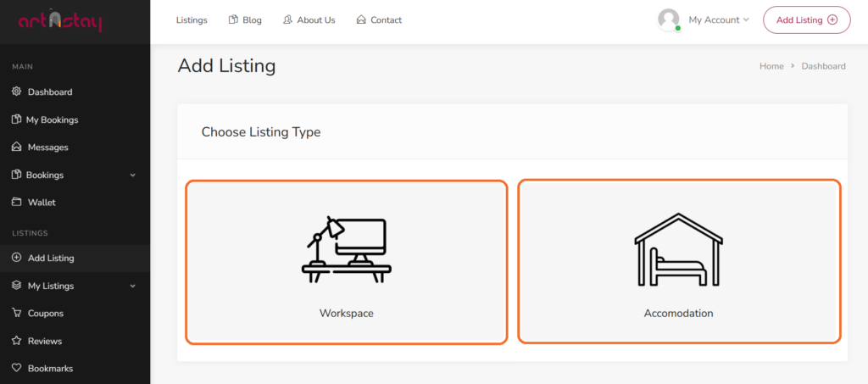The width and height of the screenshot is (868, 384).
Task: Open Listings in top navigation
Action: (192, 19)
